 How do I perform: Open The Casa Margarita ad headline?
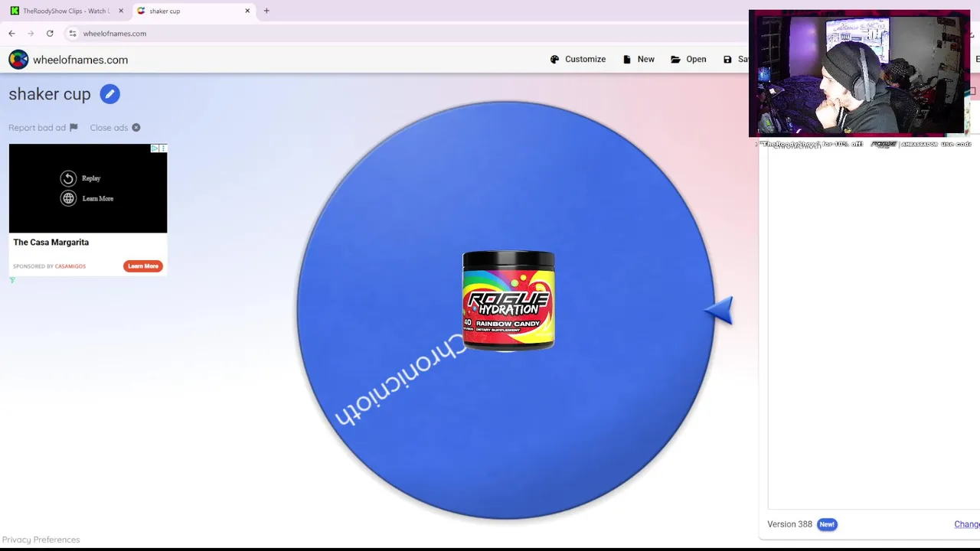point(51,242)
